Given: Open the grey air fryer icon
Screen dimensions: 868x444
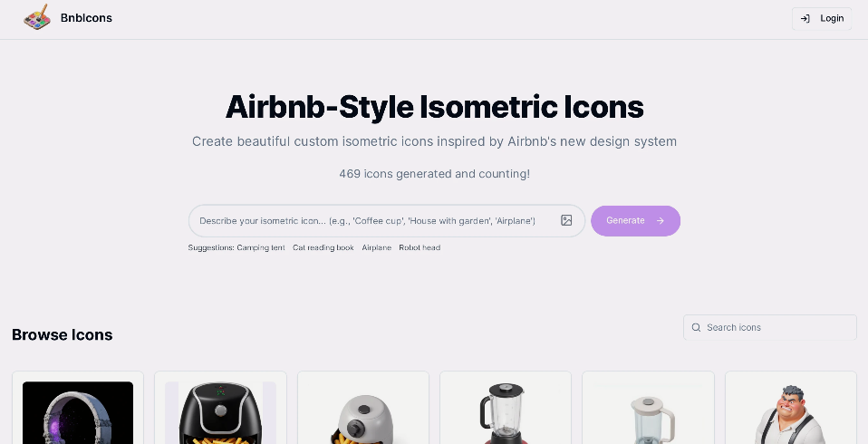Looking at the screenshot, I should pyautogui.click(x=363, y=412).
